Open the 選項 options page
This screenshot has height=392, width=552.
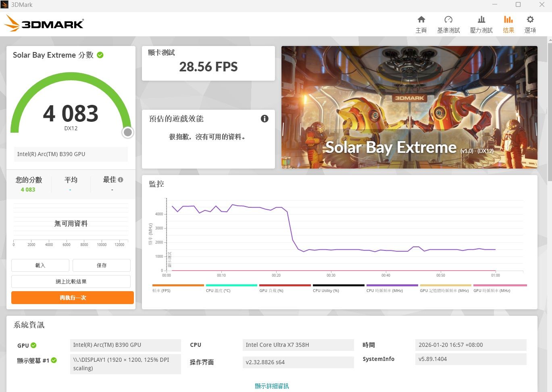pos(530,24)
